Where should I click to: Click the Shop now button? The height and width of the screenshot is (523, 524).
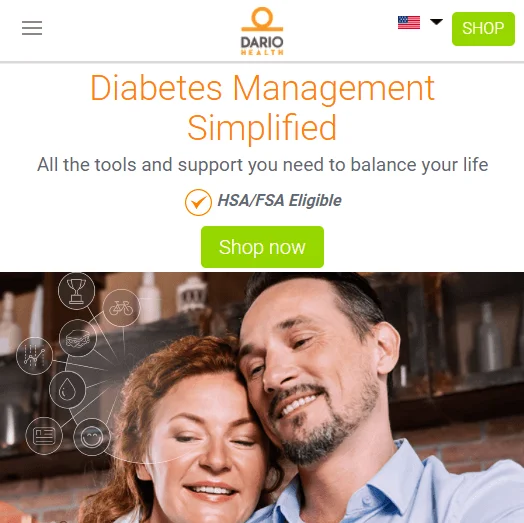point(262,247)
